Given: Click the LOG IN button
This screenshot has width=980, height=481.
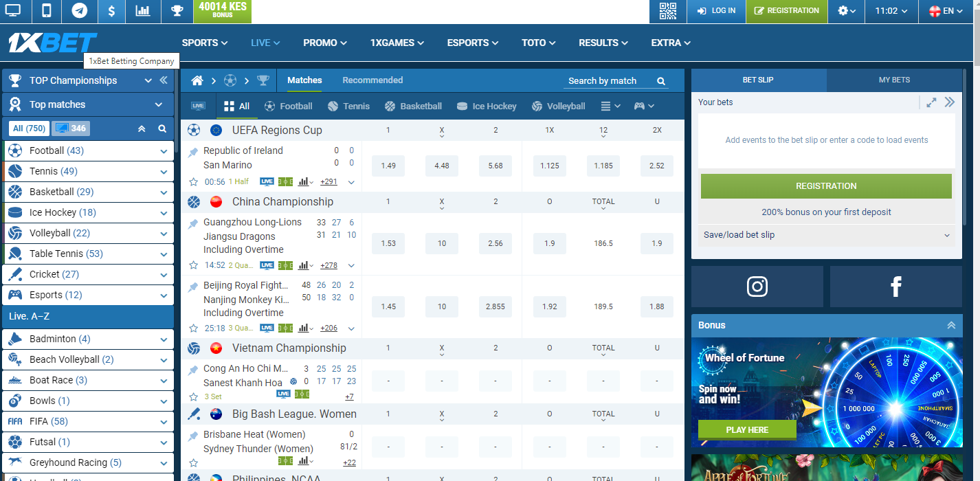Looking at the screenshot, I should pyautogui.click(x=716, y=11).
